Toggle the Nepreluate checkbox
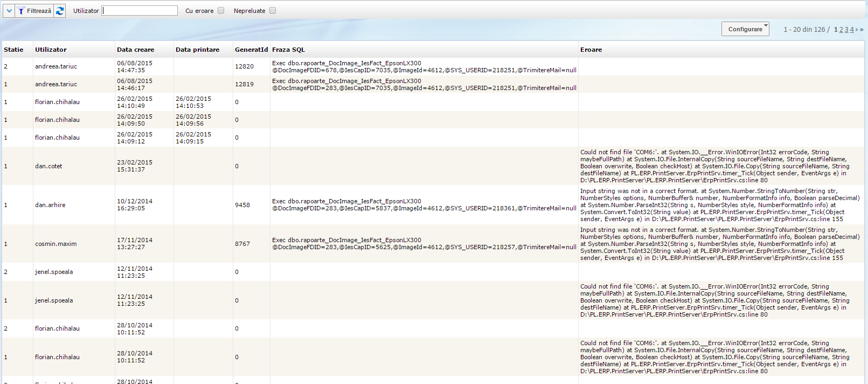The height and width of the screenshot is (384, 868). point(273,11)
